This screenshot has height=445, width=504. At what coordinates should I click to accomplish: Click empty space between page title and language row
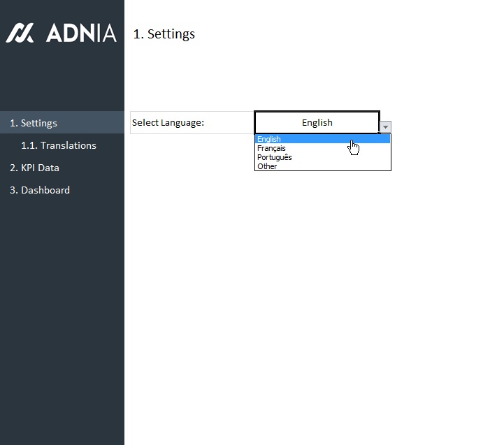coord(280,77)
